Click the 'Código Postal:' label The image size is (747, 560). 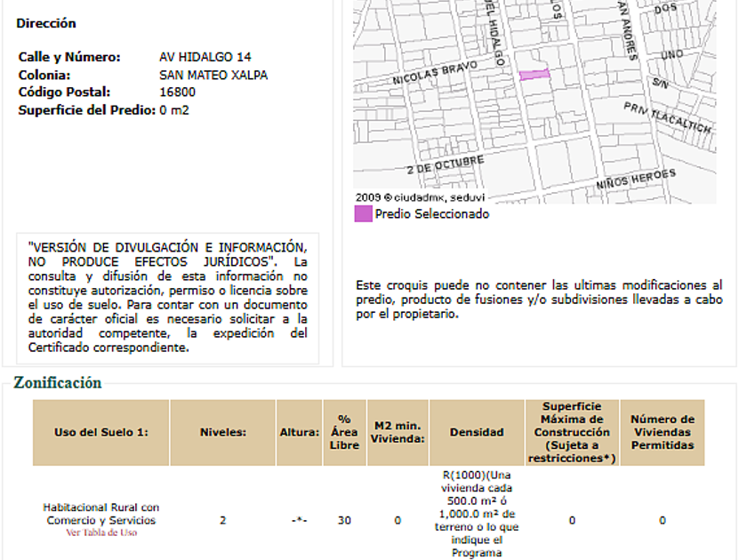coord(64,92)
